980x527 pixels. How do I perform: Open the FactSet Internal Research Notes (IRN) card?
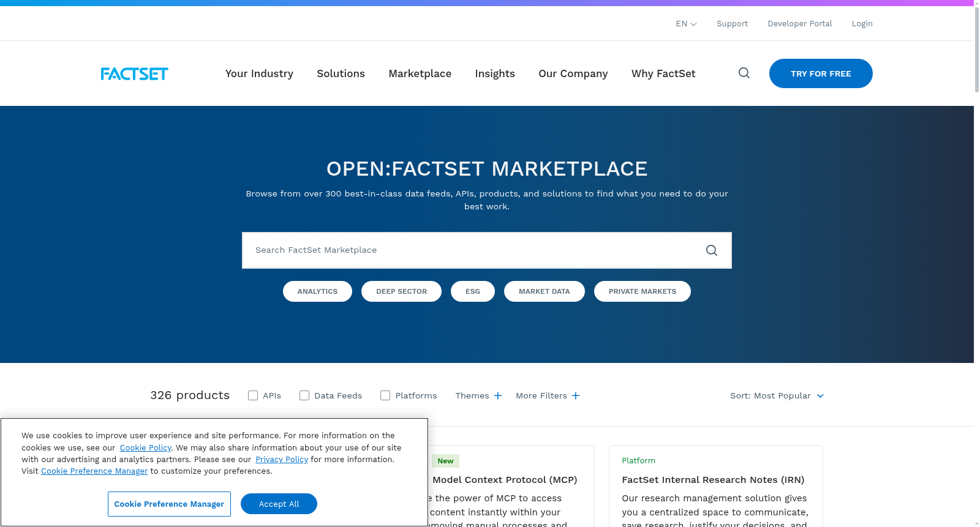tap(716, 486)
